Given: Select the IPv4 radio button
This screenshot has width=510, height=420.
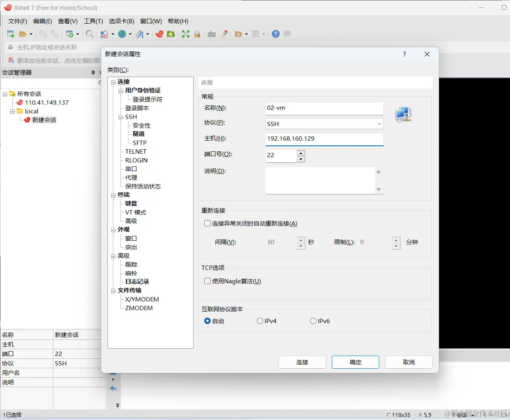Looking at the screenshot, I should click(260, 321).
